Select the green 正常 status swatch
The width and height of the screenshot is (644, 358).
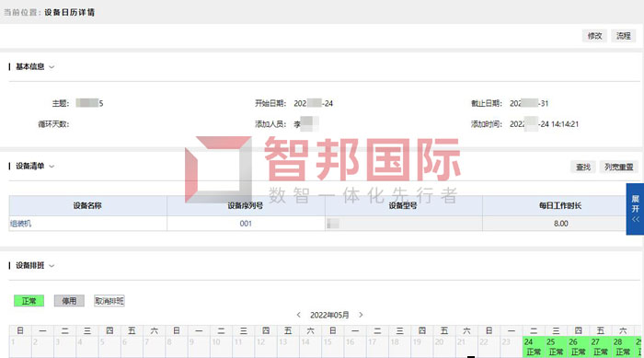point(29,301)
